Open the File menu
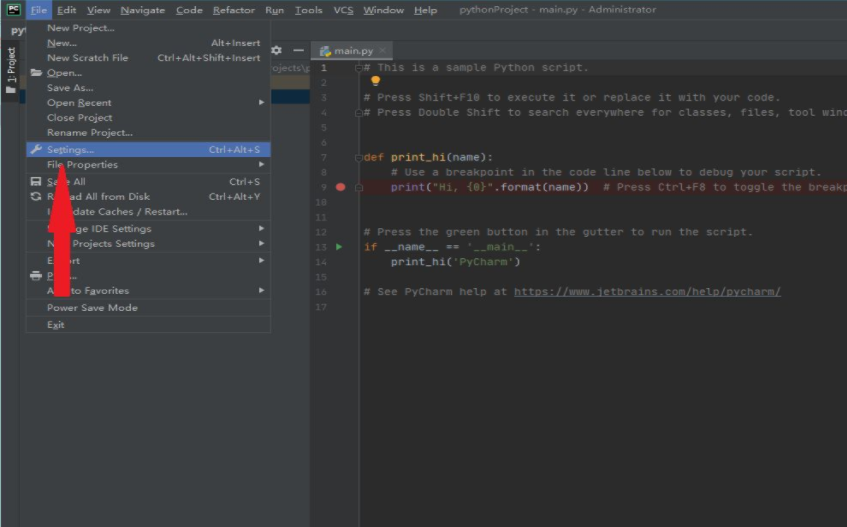The image size is (847, 527). pyautogui.click(x=38, y=10)
